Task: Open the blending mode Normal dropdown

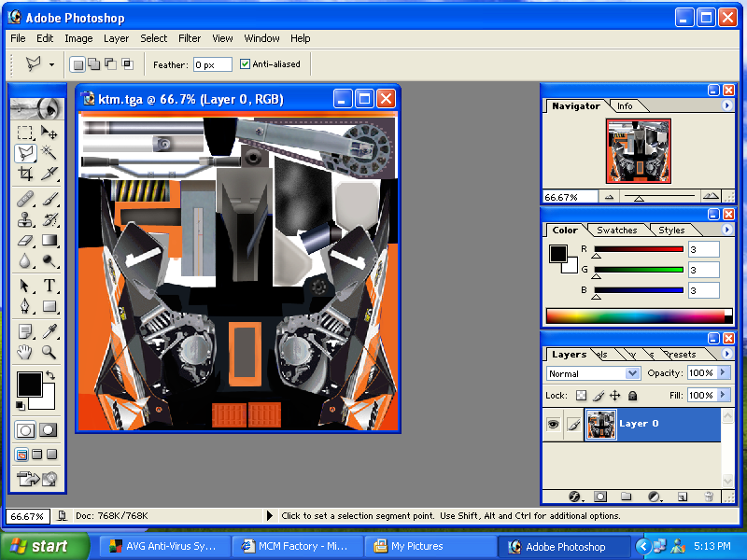Action: click(632, 373)
